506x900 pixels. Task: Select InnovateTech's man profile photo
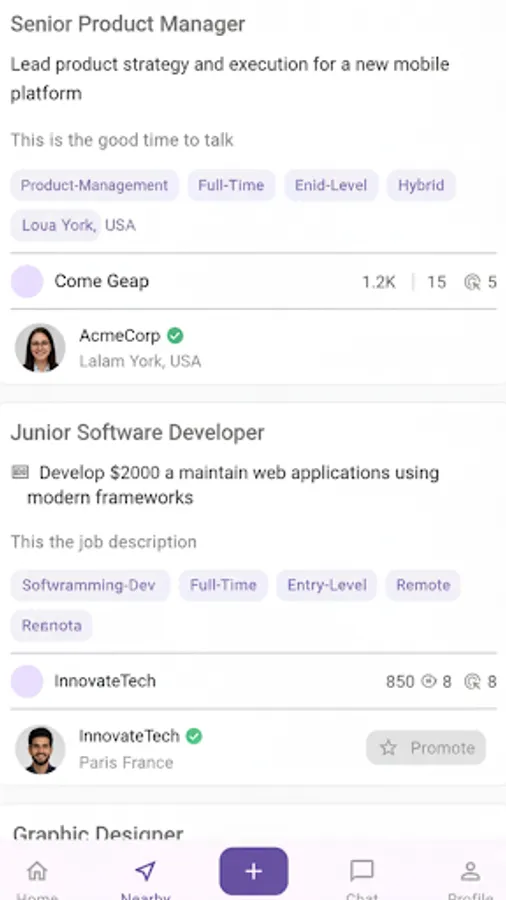40,748
